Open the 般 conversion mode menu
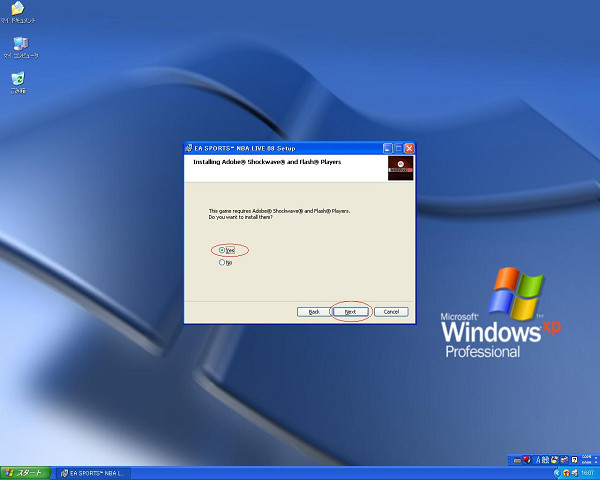Image resolution: width=600 pixels, height=480 pixels. 545,460
